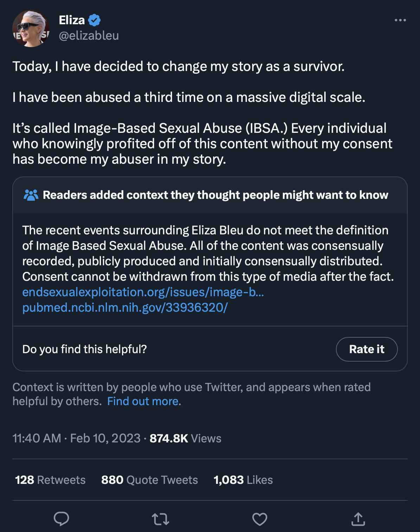Click the community notes people icon
This screenshot has height=532, width=420.
click(31, 195)
